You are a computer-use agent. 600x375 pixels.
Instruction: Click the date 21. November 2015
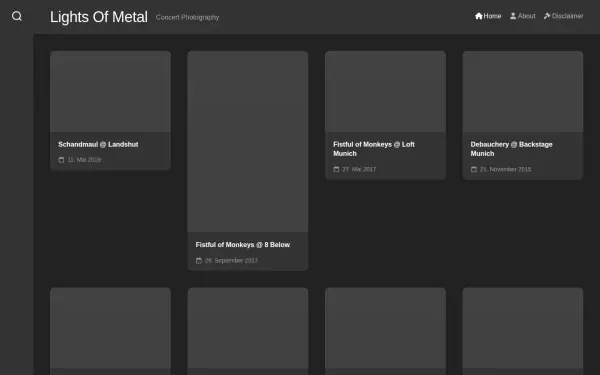(505, 169)
